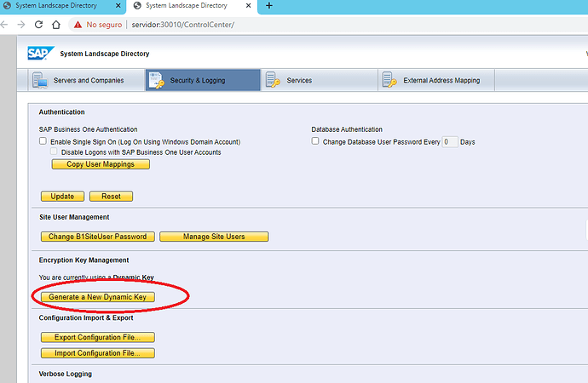Click the Servers and Companies tab icon
The height and width of the screenshot is (383, 588).
point(40,80)
